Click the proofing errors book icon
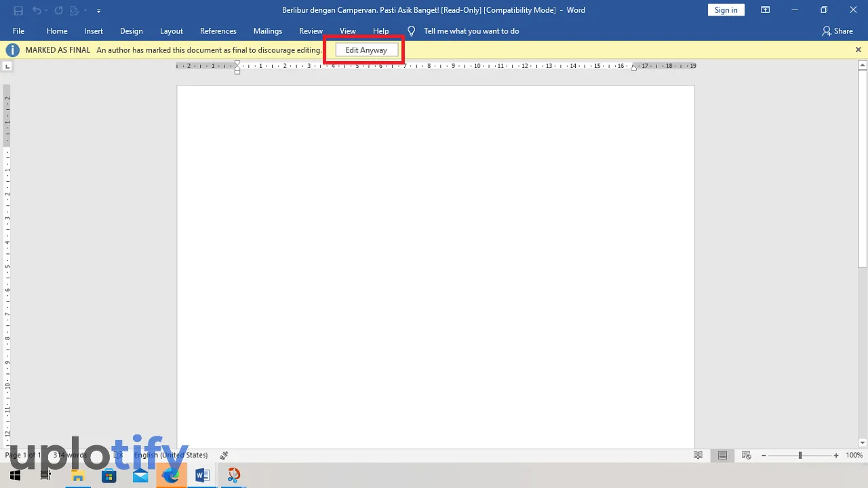Image resolution: width=868 pixels, height=488 pixels. pyautogui.click(x=118, y=455)
